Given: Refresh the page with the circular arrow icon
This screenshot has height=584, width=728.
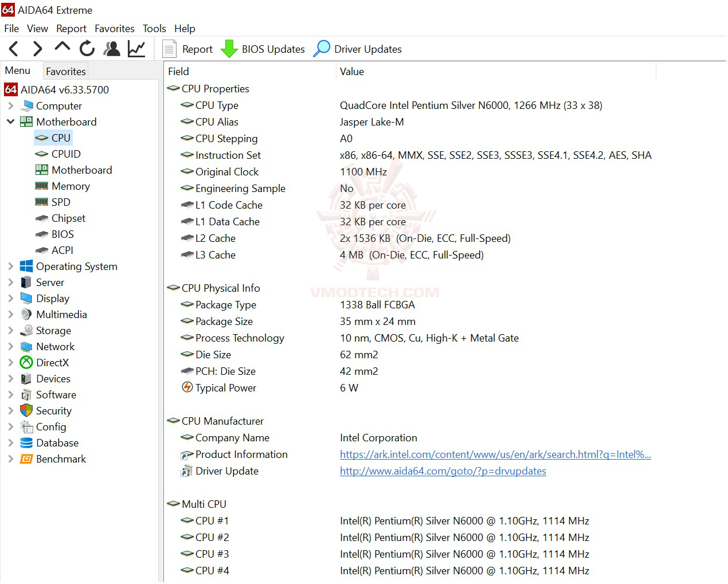Looking at the screenshot, I should tap(87, 49).
